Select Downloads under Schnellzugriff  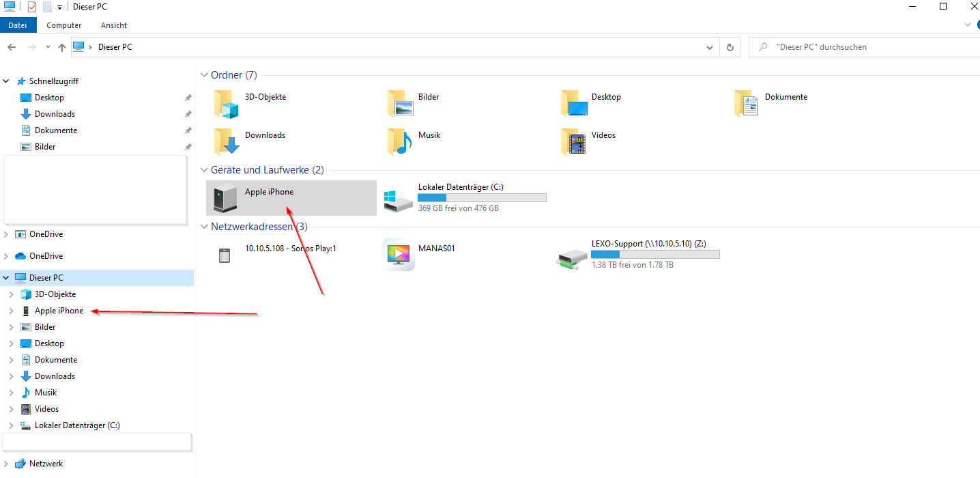click(55, 114)
